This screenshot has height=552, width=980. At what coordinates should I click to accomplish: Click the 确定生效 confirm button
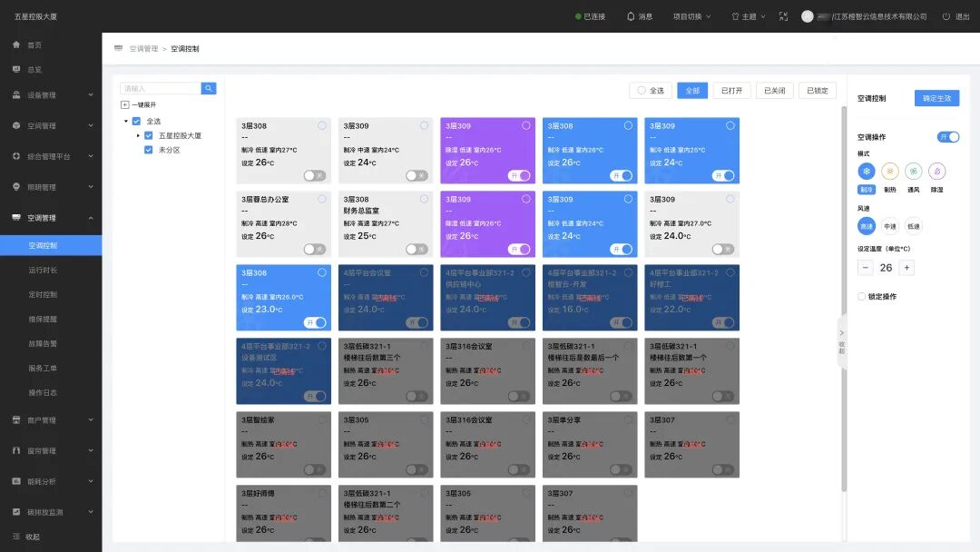pyautogui.click(x=936, y=98)
